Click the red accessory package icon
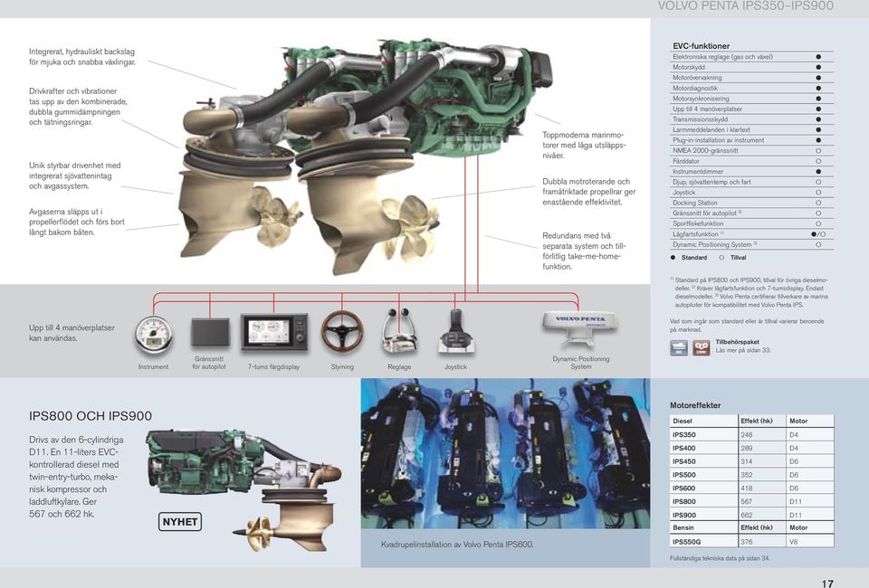 [x=701, y=347]
